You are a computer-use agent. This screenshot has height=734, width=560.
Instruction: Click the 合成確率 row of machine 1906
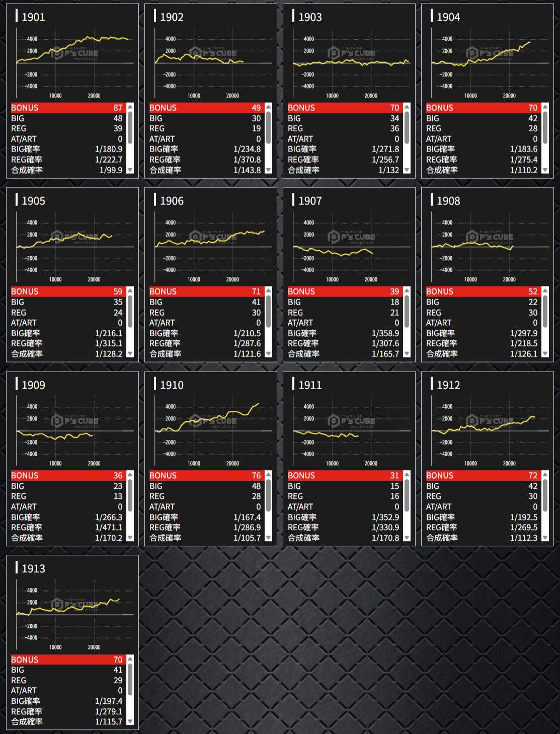(205, 354)
